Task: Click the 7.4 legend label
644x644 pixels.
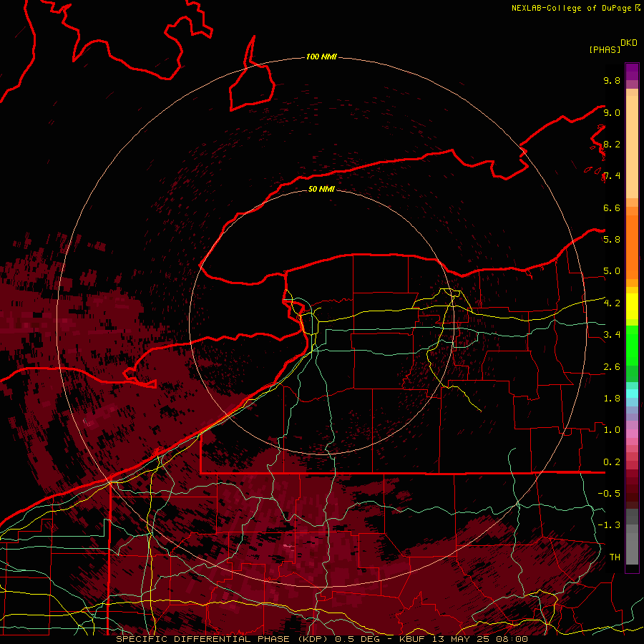Action: [612, 176]
